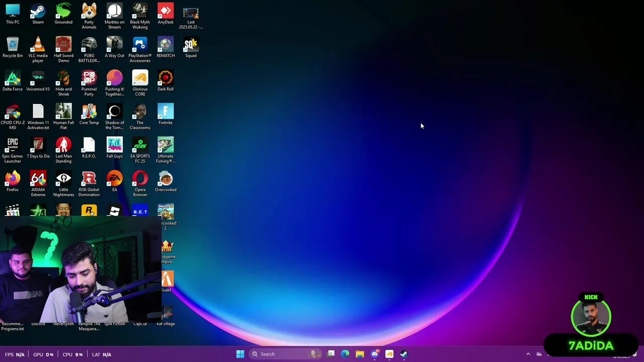Image resolution: width=644 pixels, height=362 pixels.
Task: Open Human Fall Flat shortcut
Action: 63,117
